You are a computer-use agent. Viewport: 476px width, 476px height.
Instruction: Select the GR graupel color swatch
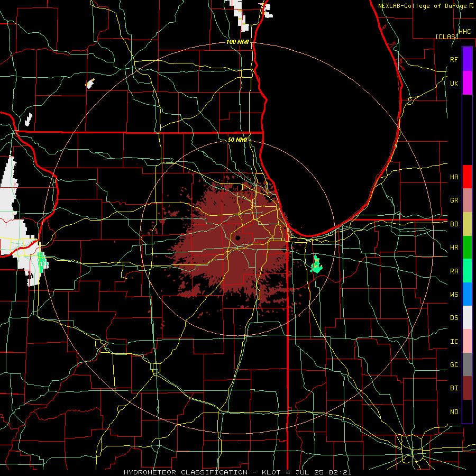tap(467, 200)
